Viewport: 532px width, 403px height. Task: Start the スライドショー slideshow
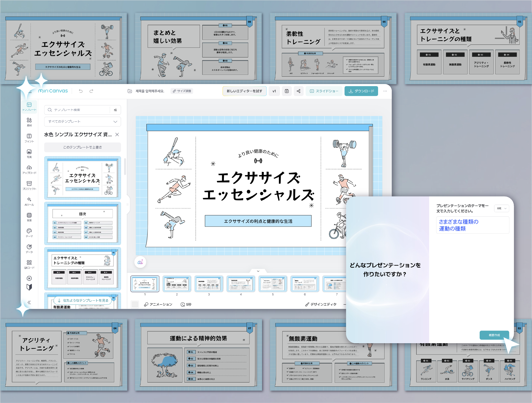(324, 91)
